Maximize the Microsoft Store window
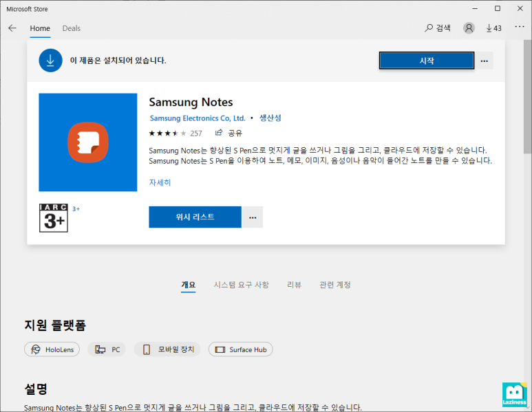This screenshot has height=412, width=532. (x=498, y=8)
